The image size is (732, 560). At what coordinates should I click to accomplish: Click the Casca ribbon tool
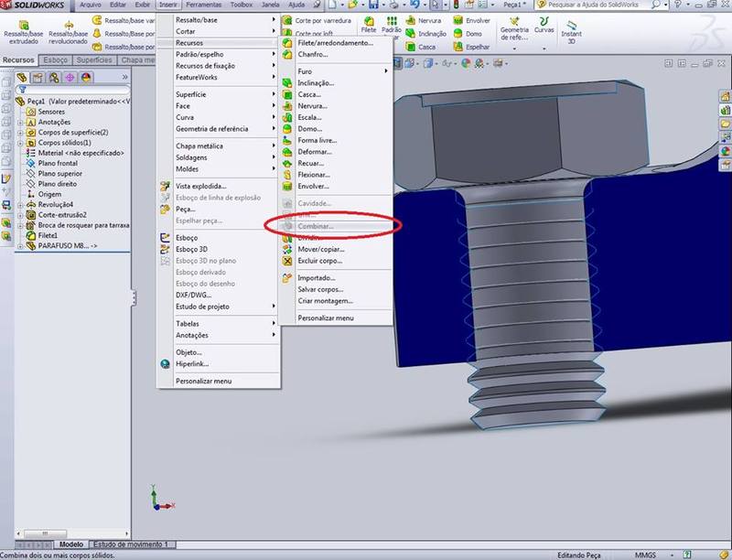pos(421,47)
